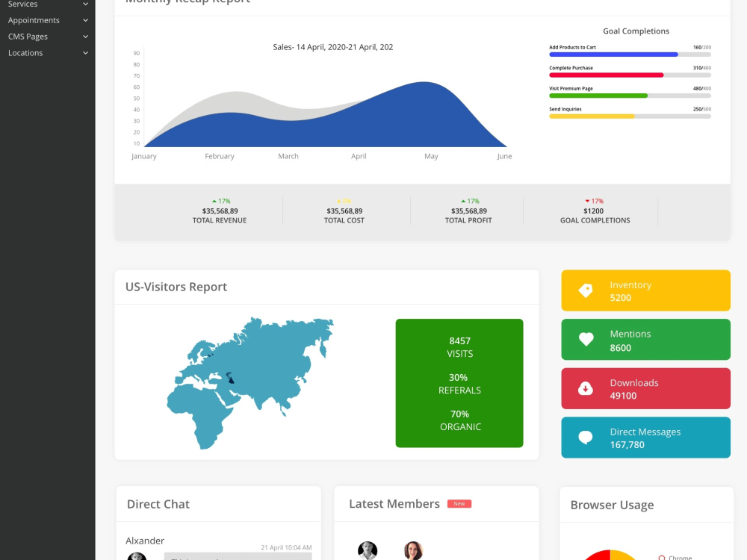Click the April label on chart axis
Viewport: 747px width, 560px height.
point(359,156)
